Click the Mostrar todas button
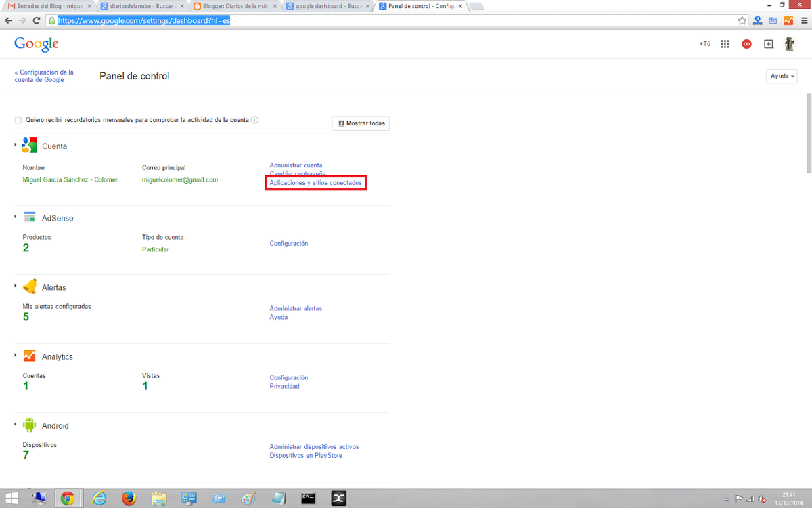The image size is (812, 508). (x=361, y=123)
